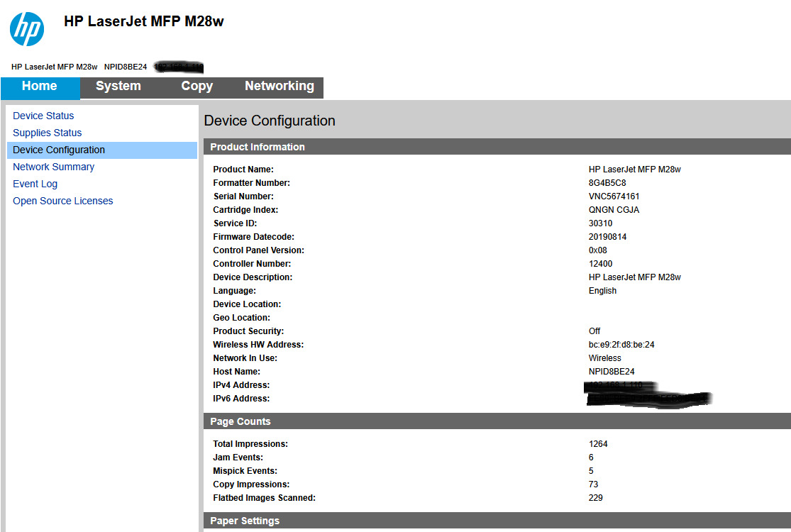791x532 pixels.
Task: Click the IPv6 Address label
Action: [x=241, y=399]
